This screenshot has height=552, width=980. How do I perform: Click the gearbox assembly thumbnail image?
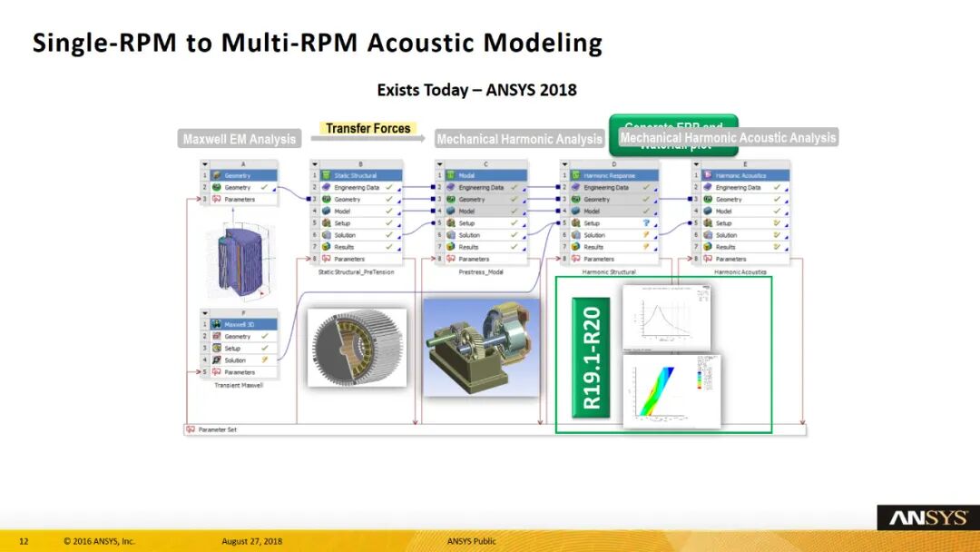[x=481, y=344]
